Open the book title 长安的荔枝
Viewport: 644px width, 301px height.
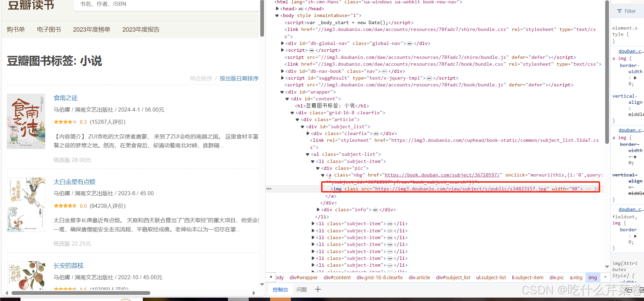(x=68, y=266)
